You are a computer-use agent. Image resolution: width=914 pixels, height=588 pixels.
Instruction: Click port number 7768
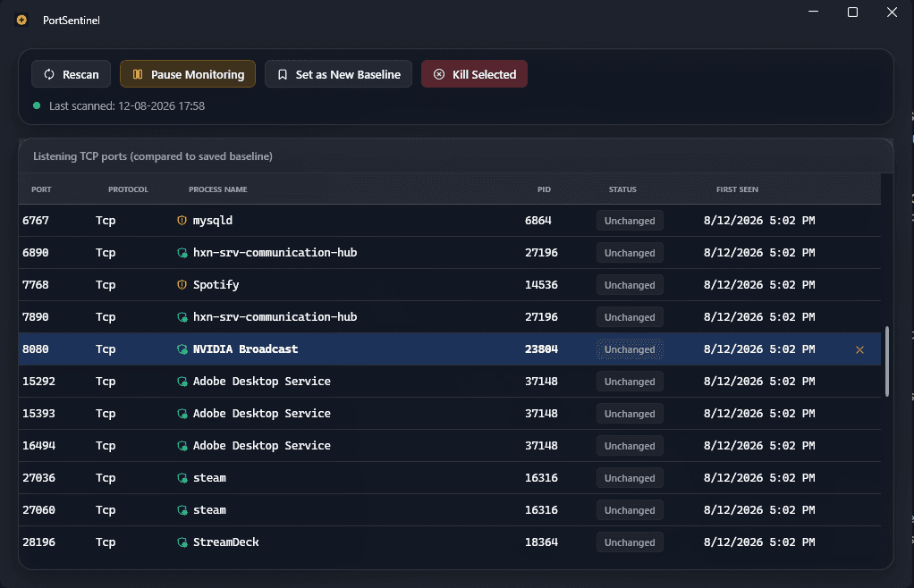coord(36,285)
